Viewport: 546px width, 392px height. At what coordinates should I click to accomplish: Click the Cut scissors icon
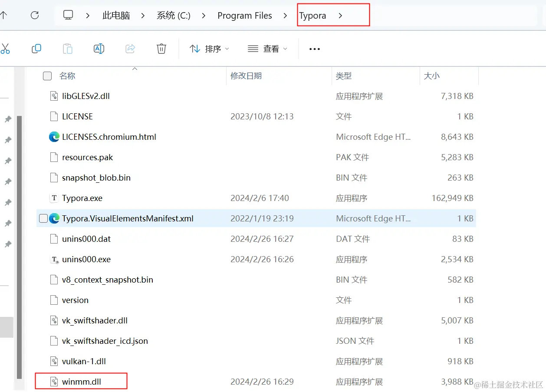coord(5,49)
